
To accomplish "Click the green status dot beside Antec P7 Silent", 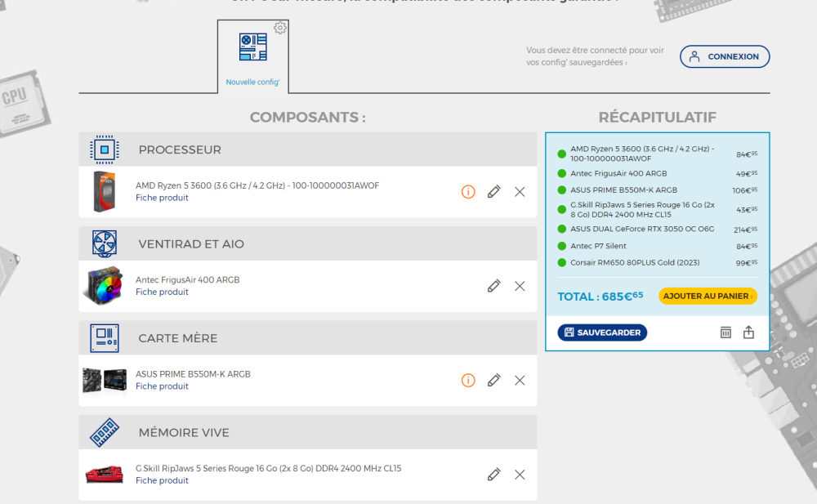I will click(x=562, y=246).
